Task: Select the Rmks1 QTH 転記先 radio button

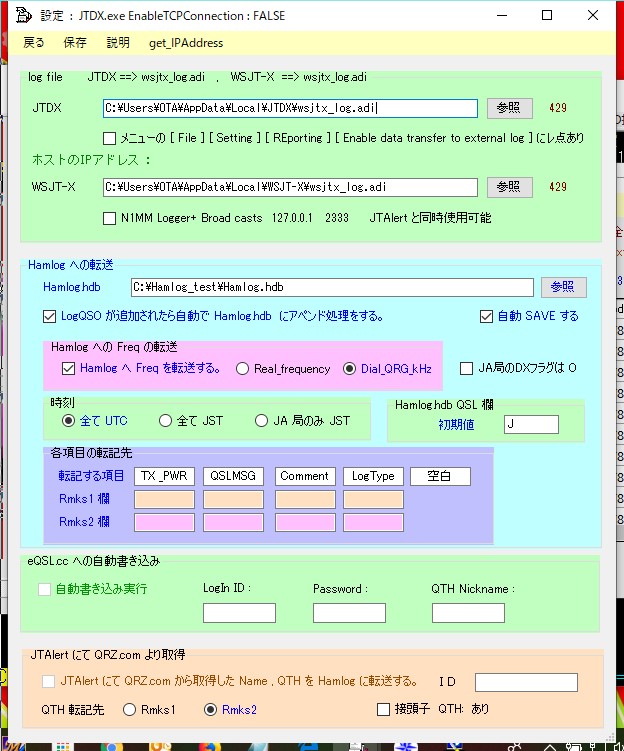Action: coord(129,709)
